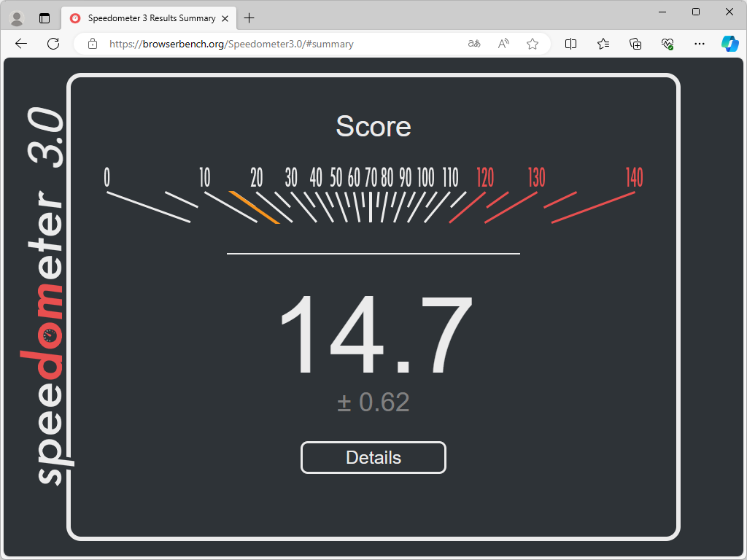This screenshot has height=560, width=747.
Task: Toggle favorite status for this page
Action: [x=533, y=44]
